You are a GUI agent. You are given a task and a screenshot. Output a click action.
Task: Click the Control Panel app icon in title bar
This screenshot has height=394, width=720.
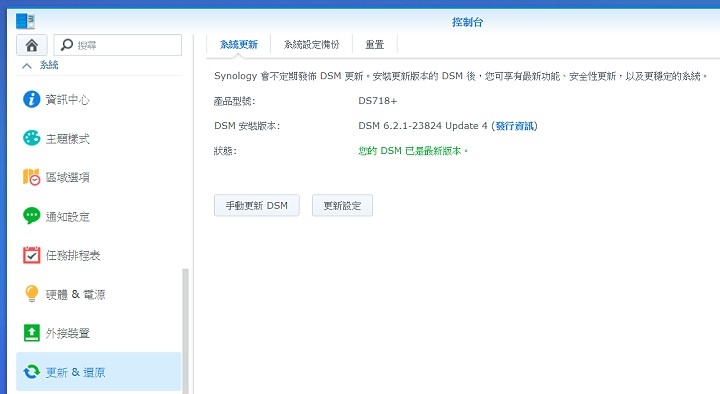(x=25, y=21)
